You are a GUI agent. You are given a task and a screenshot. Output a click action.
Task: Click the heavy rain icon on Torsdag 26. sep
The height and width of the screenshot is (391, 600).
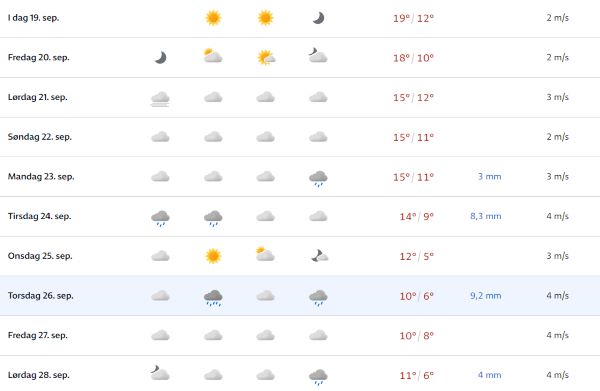213,298
